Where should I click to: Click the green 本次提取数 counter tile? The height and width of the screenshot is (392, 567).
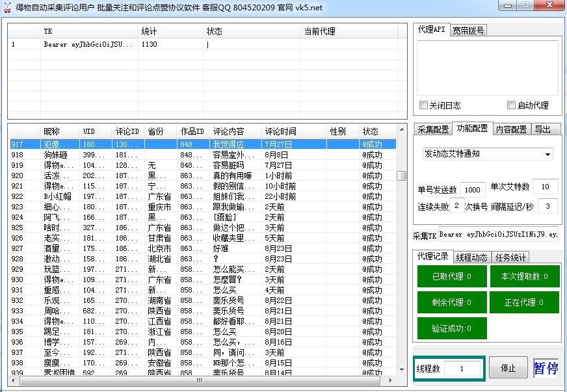pos(524,276)
